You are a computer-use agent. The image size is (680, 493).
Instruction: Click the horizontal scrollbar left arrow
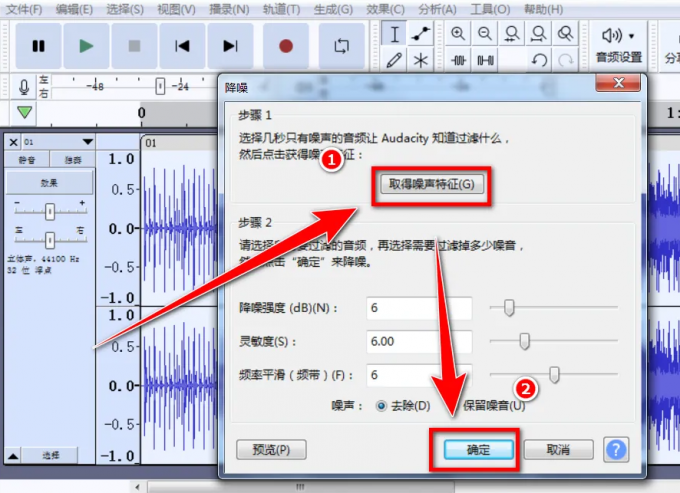(137, 487)
